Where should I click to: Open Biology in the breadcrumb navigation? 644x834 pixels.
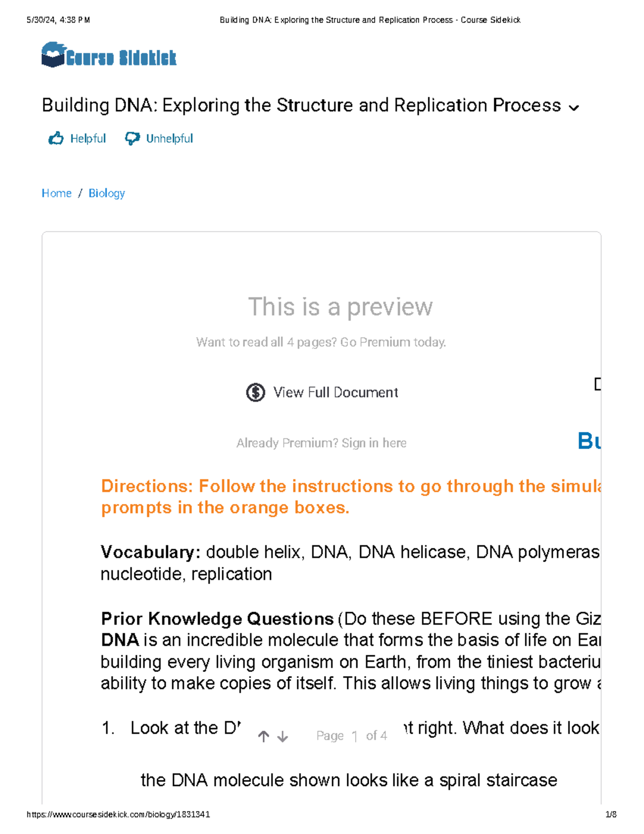tap(107, 193)
